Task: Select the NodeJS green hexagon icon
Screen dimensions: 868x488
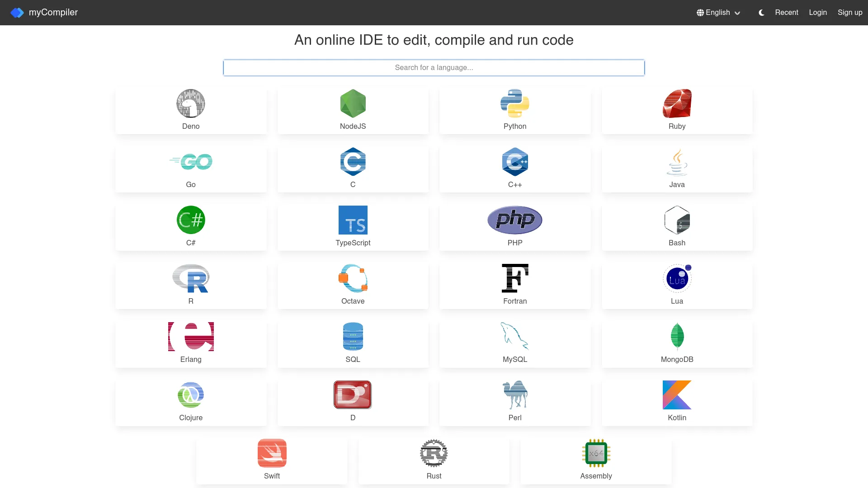Action: (353, 103)
